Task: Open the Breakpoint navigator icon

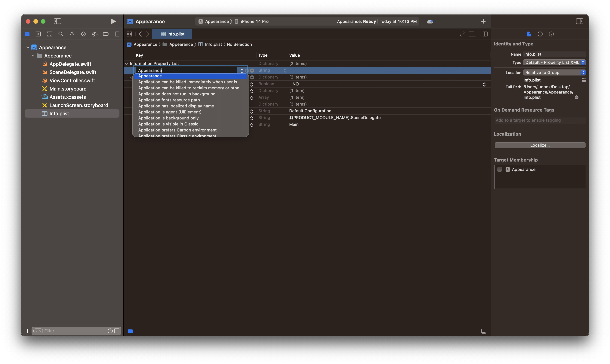Action: pos(106,34)
